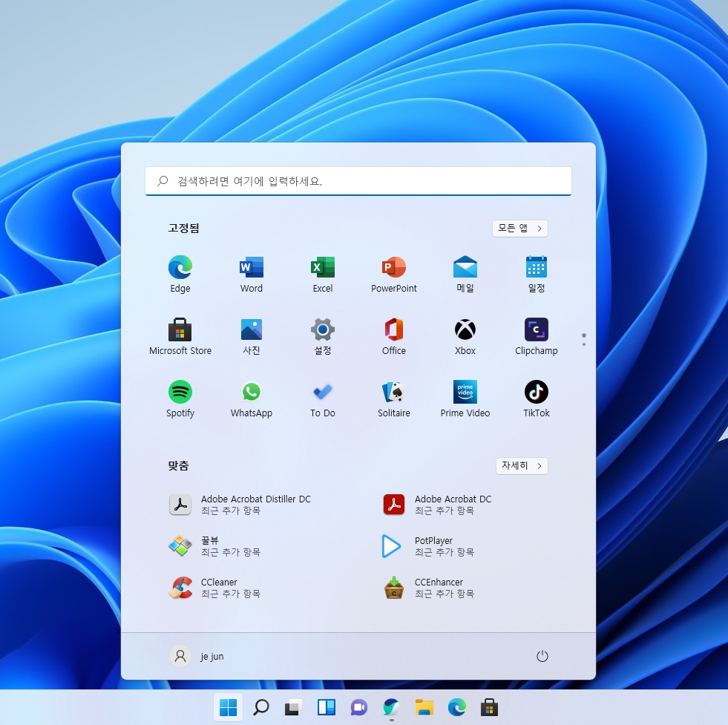
Task: Open Clipchamp video editor
Action: (537, 336)
